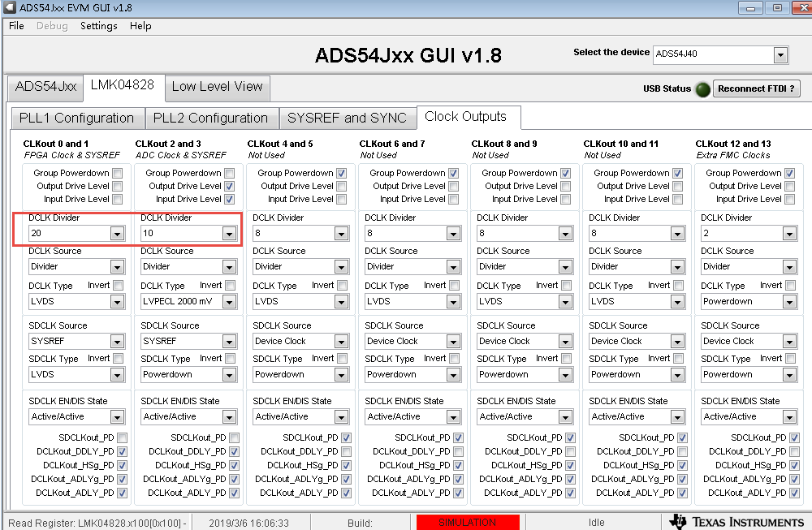
Task: Click the ADS54Jxx GUI v1.8 heading
Action: pyautogui.click(x=408, y=55)
